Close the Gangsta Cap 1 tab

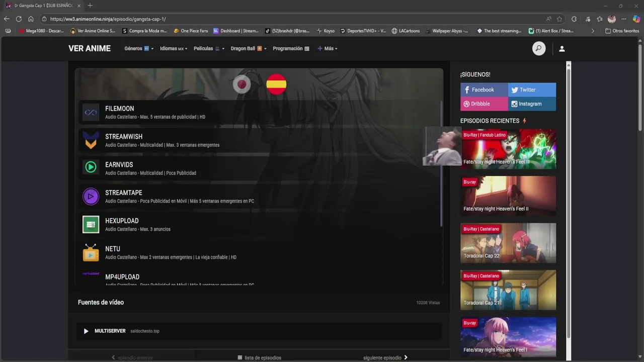(79, 6)
